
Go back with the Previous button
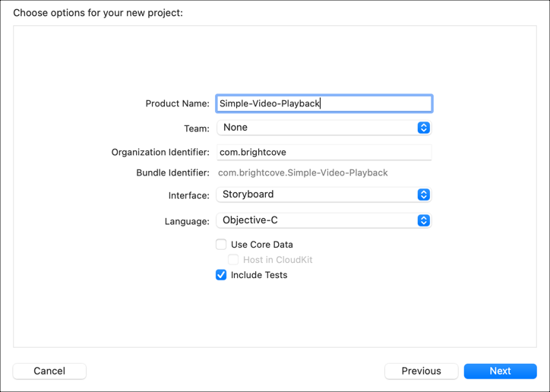click(x=421, y=371)
